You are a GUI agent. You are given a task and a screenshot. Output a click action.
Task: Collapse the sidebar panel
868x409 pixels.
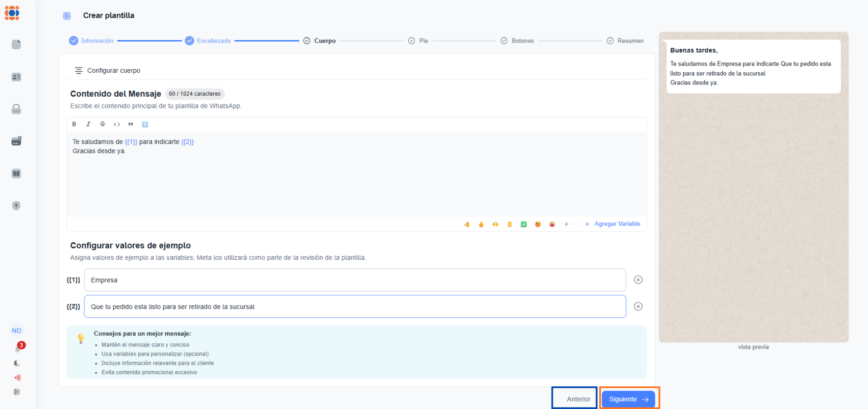[x=17, y=392]
